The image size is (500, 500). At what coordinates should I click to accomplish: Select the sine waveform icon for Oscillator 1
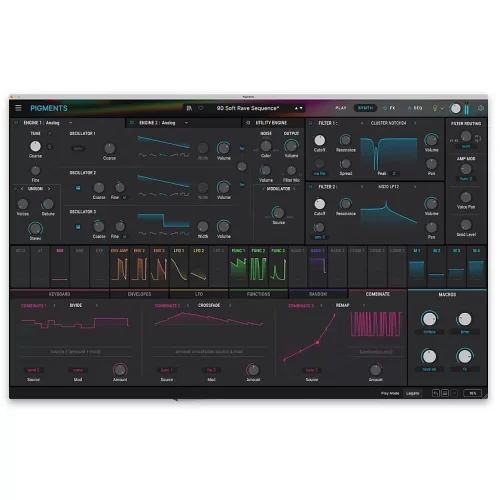[x=142, y=155]
